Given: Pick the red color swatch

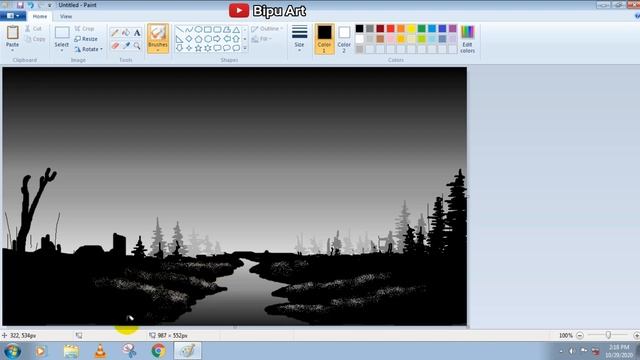Looking at the screenshot, I should coord(391,28).
